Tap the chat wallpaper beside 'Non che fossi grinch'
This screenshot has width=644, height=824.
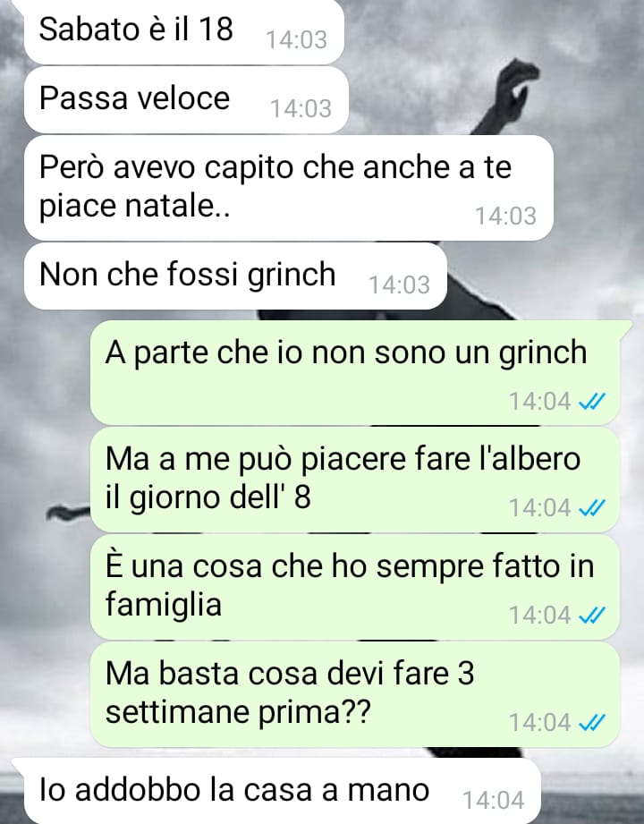tap(541, 276)
